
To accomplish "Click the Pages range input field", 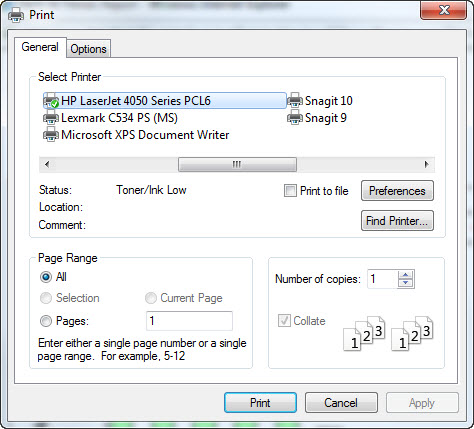I will (189, 321).
